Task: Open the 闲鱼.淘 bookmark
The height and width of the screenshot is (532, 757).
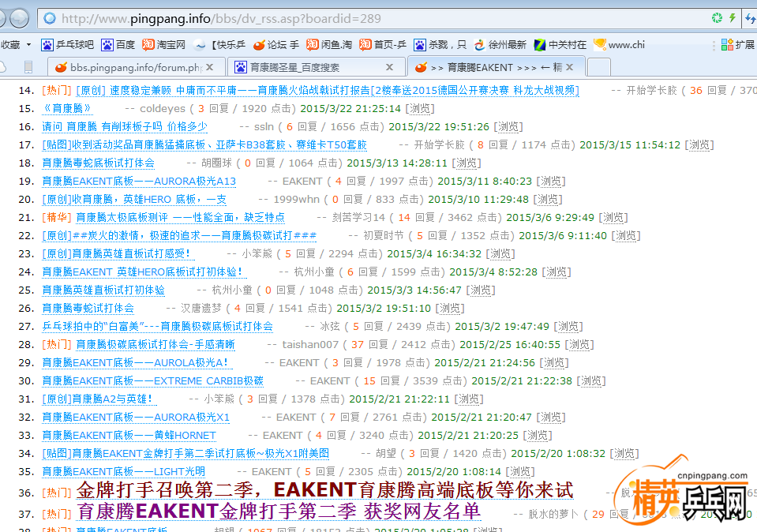Action: coord(329,45)
